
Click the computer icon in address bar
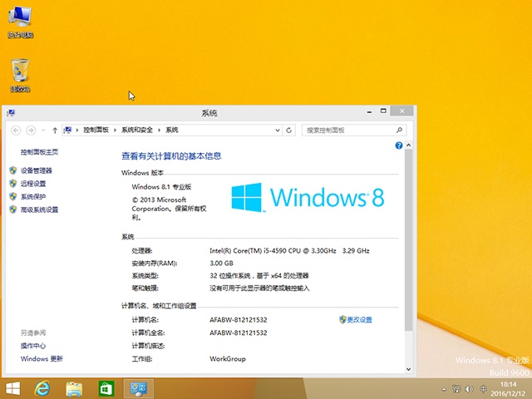tap(68, 130)
